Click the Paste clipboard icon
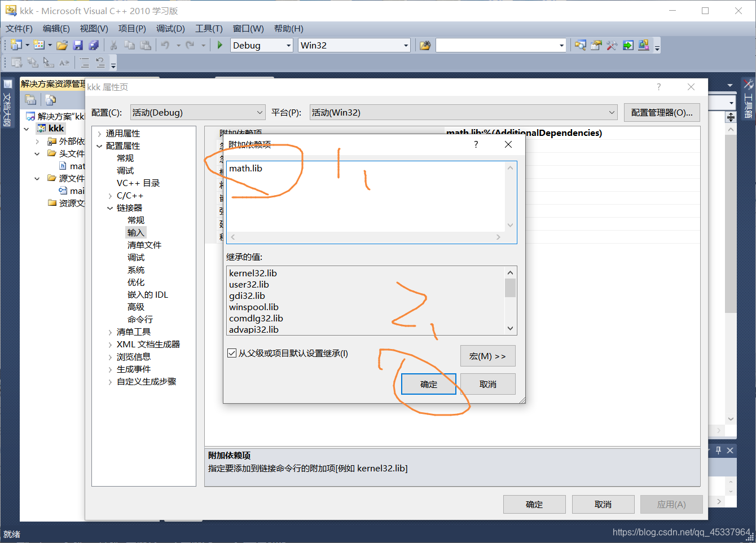The width and height of the screenshot is (756, 543). tap(146, 45)
